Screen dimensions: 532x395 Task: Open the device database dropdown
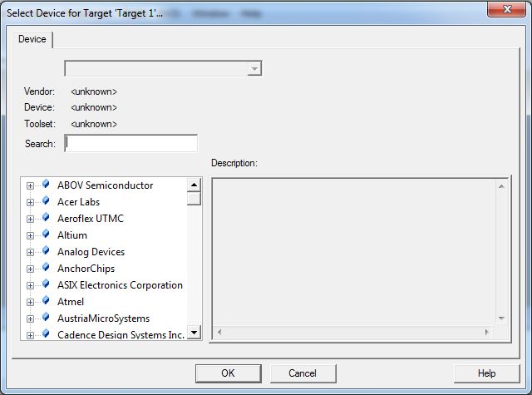click(255, 68)
